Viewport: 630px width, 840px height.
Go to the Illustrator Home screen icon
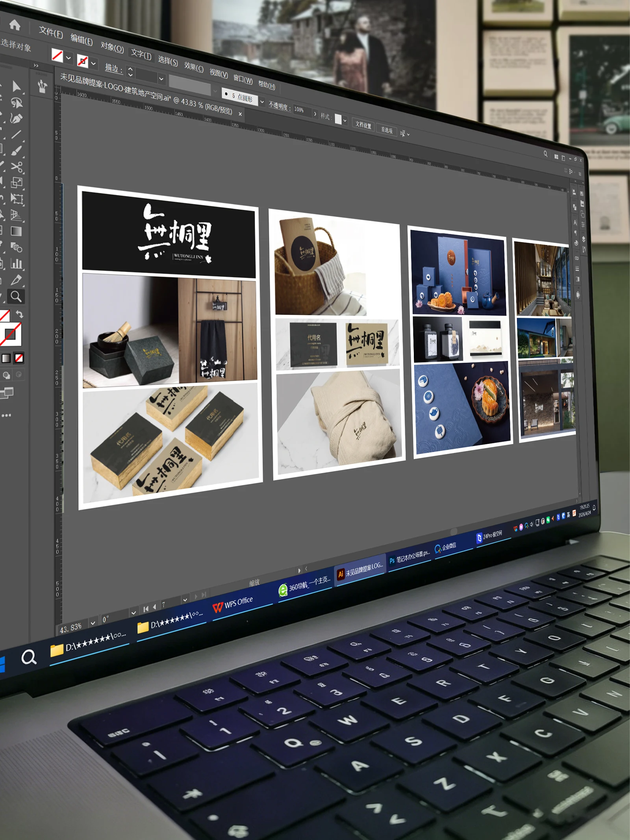[x=15, y=25]
